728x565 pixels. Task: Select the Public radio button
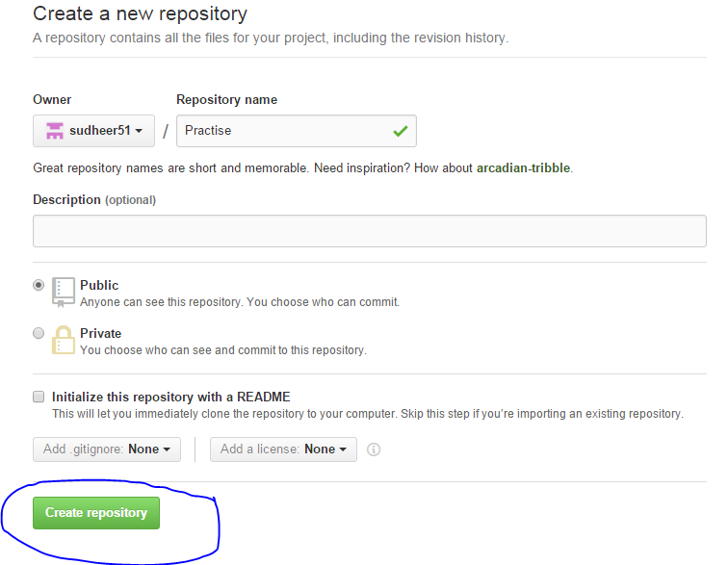tap(39, 285)
